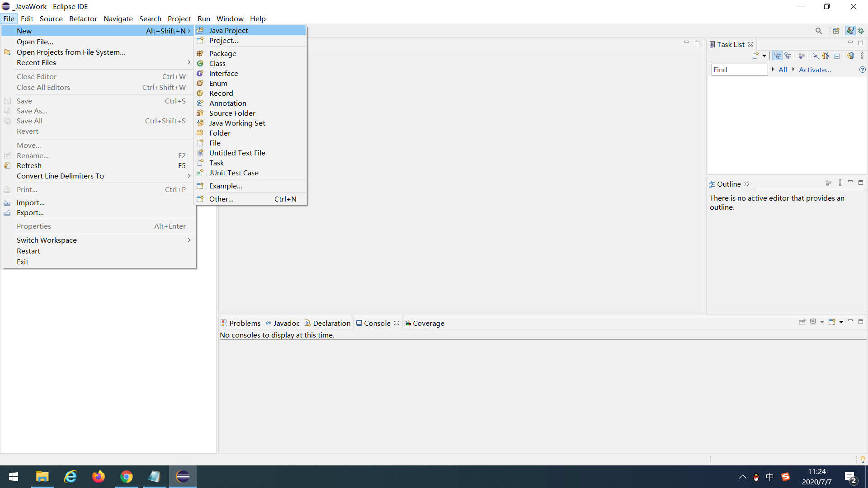This screenshot has height=488, width=868.
Task: Click the Open Perspective icon
Action: 836,31
